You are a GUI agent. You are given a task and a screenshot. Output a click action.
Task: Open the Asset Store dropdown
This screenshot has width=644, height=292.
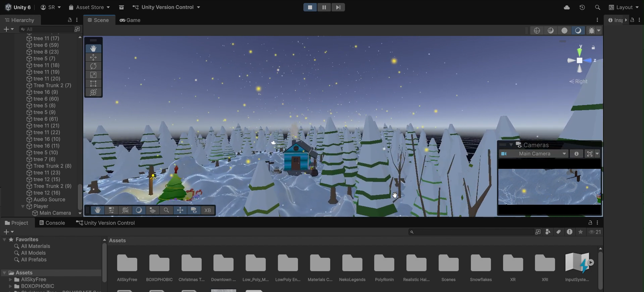pos(89,7)
